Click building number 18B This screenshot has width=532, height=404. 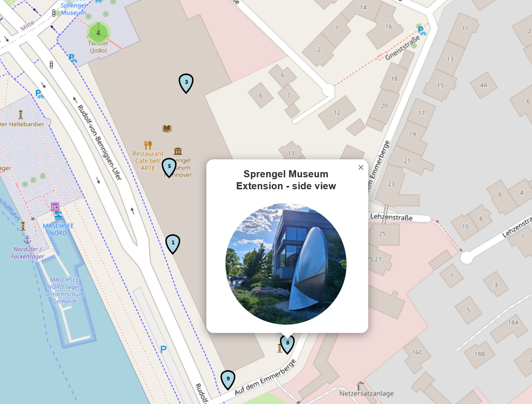[480, 354]
